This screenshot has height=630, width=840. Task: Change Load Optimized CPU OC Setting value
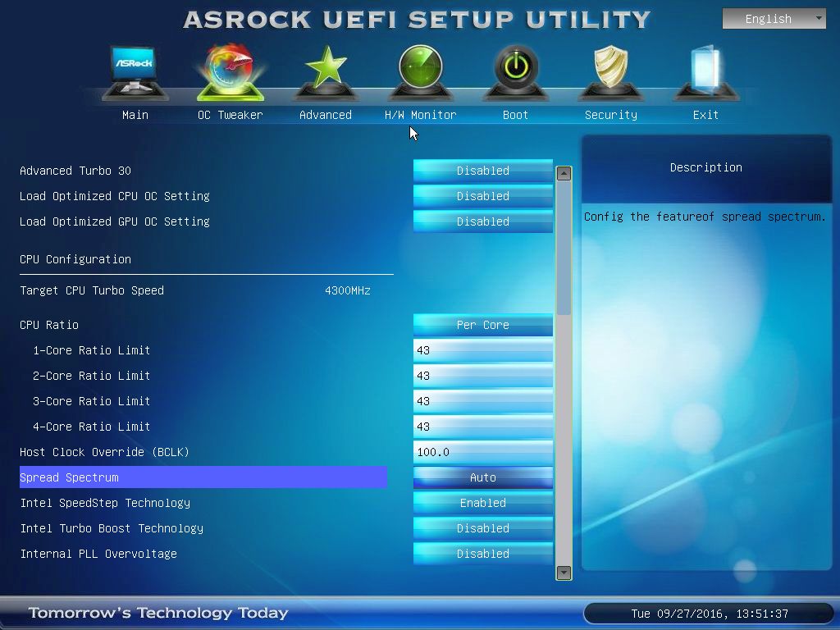tap(482, 196)
